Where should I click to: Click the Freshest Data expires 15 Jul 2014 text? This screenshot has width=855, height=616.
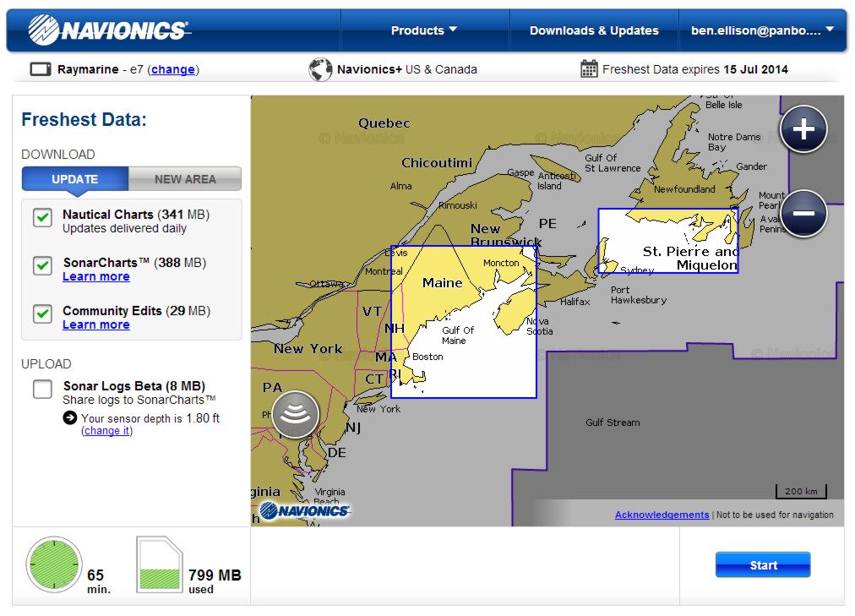(694, 69)
